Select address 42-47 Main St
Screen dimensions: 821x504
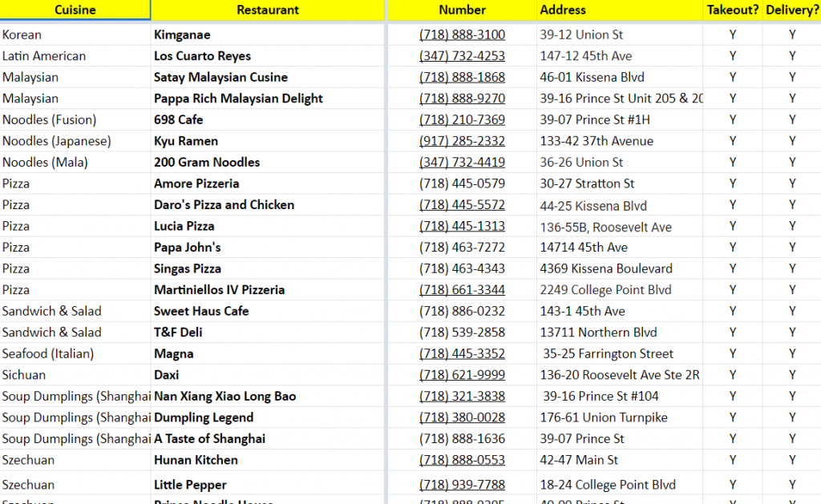point(579,460)
